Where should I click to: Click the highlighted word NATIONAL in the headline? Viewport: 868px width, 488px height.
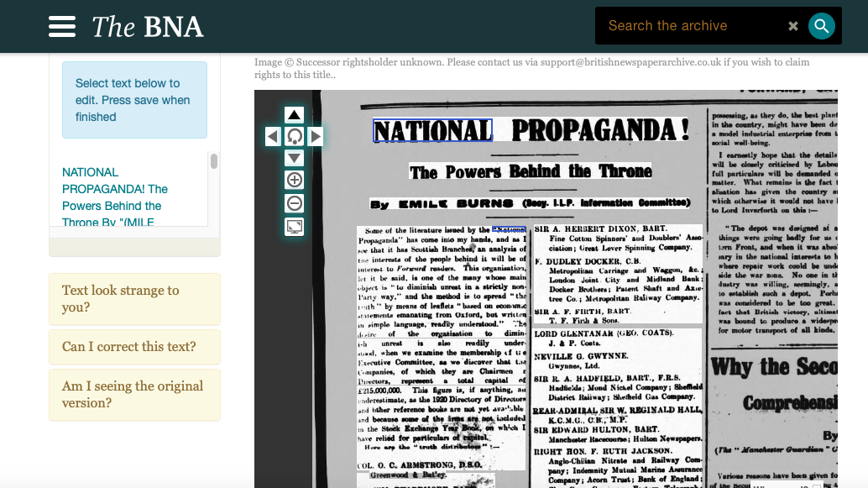tap(432, 131)
